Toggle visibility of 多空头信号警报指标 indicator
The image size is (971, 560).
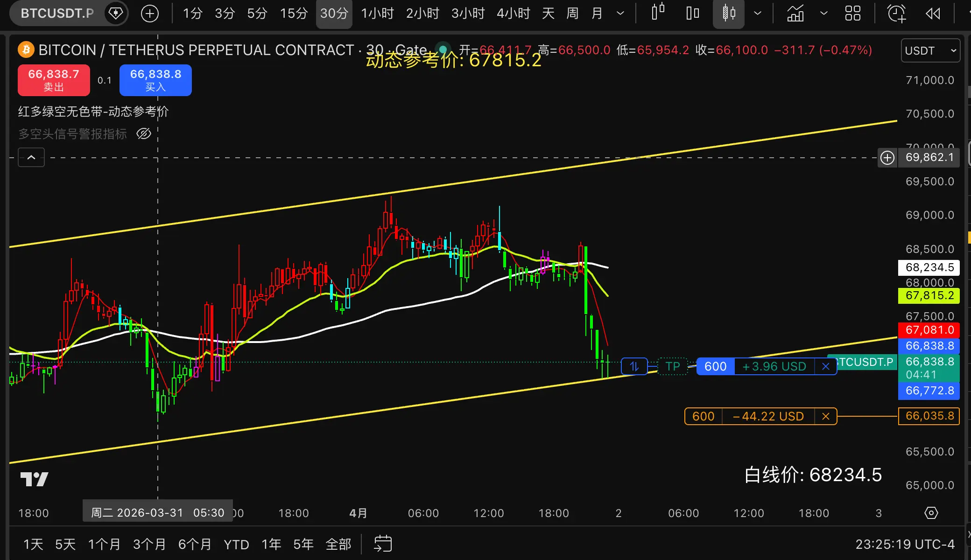(x=144, y=134)
